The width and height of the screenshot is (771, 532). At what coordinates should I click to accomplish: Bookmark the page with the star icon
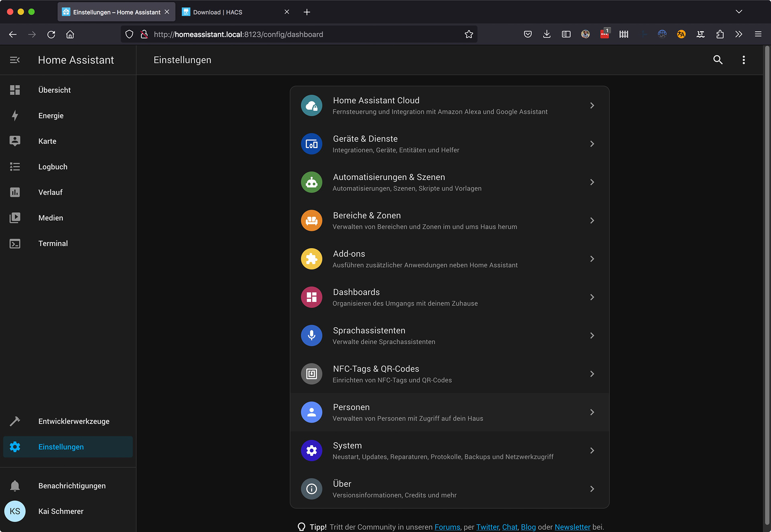tap(469, 35)
